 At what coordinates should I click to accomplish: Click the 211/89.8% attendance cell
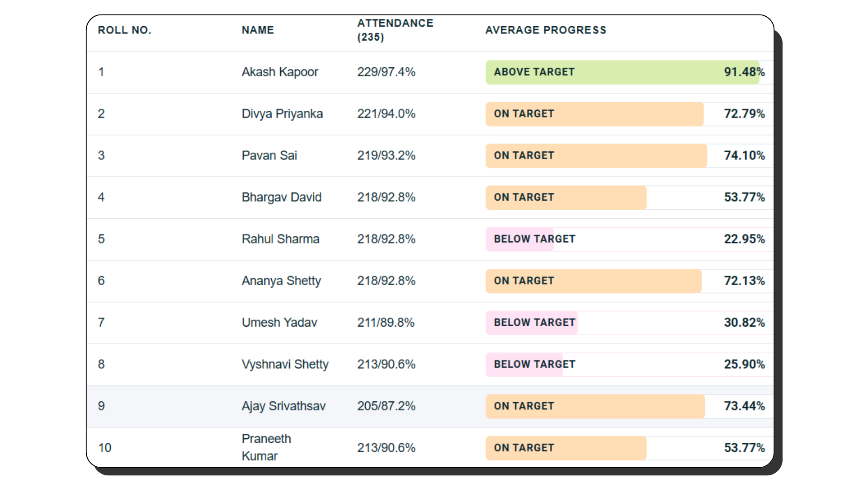(386, 323)
